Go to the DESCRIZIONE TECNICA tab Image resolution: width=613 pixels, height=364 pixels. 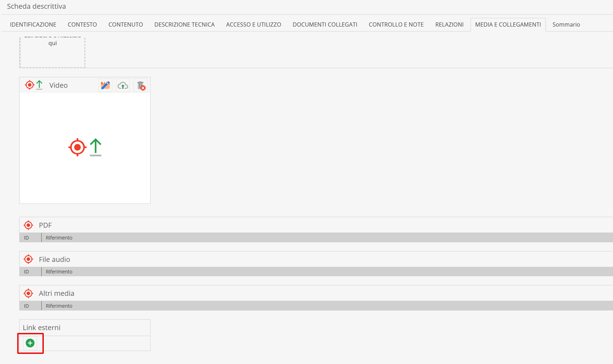click(x=184, y=24)
